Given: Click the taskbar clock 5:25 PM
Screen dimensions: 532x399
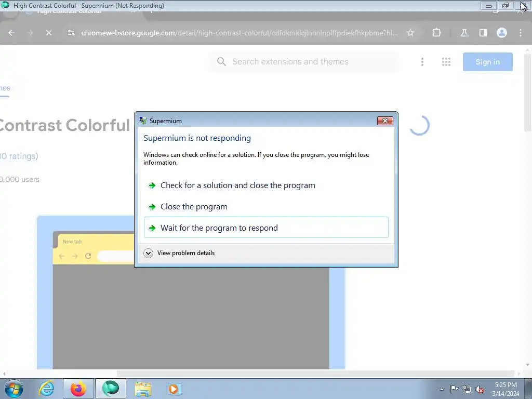Looking at the screenshot, I should point(506,385).
